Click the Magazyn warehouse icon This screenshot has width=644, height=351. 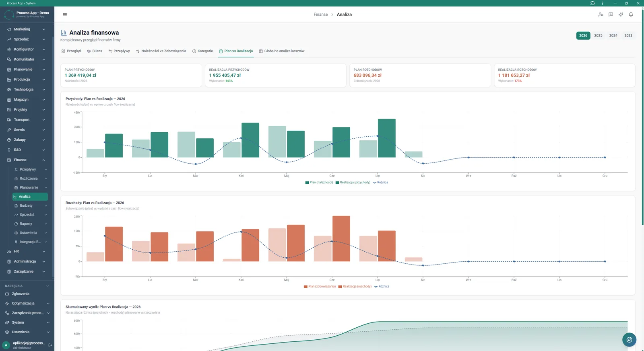(9, 100)
